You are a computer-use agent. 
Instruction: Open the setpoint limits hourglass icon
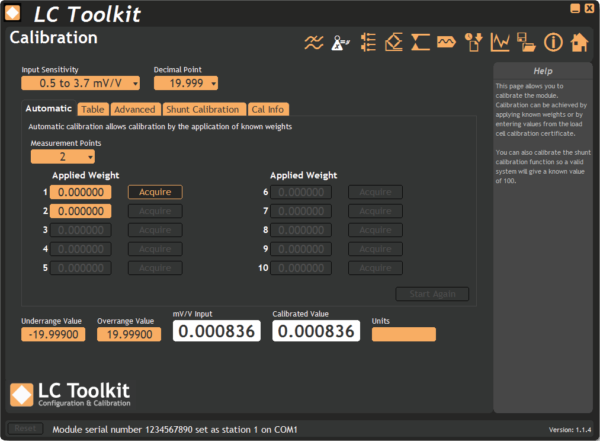click(x=421, y=42)
